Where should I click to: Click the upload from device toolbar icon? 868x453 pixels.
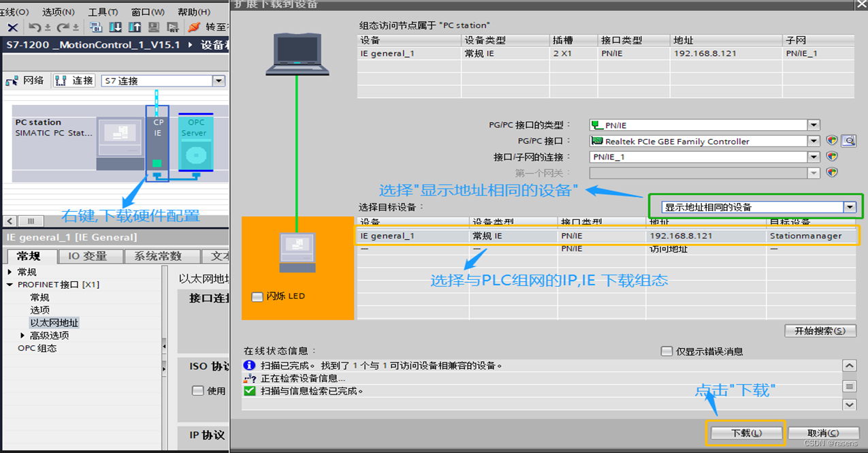(x=134, y=27)
